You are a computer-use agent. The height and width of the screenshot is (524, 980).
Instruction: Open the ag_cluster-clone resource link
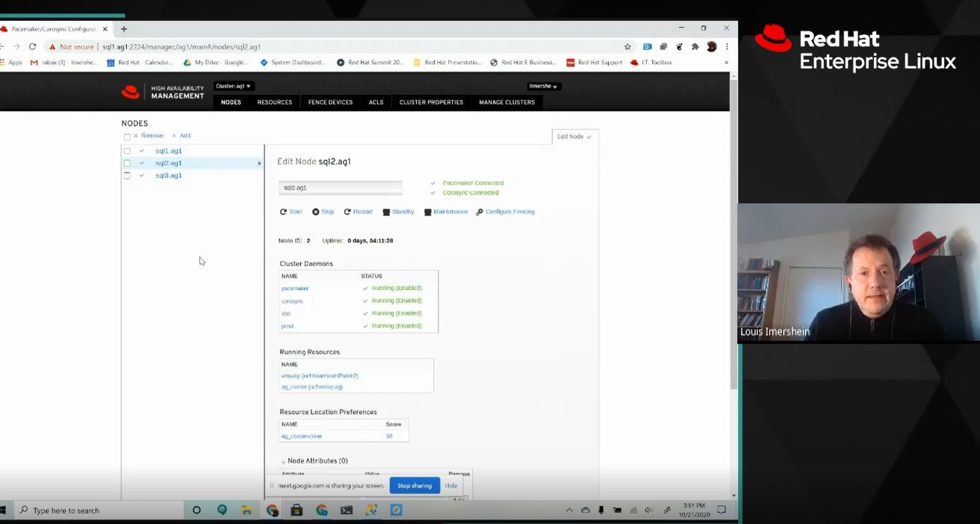303,436
